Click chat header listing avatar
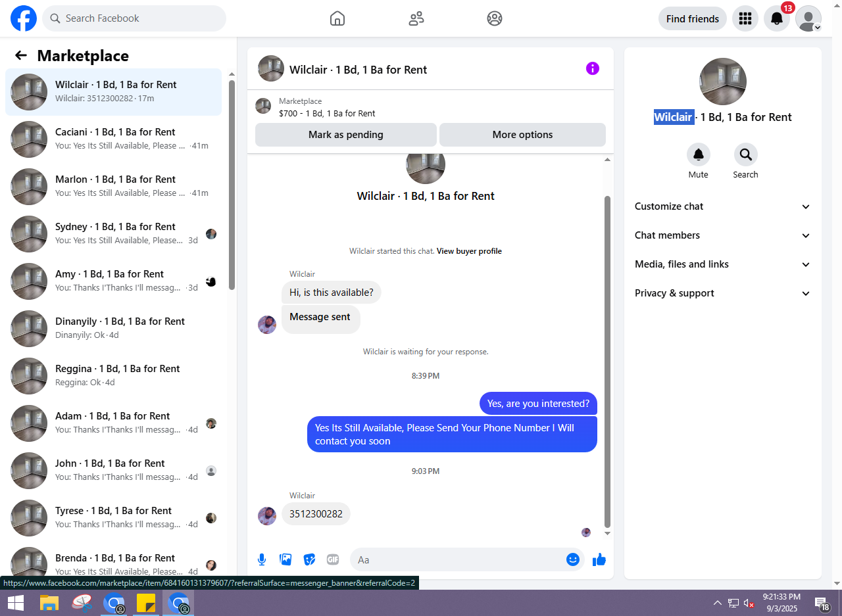842x616 pixels. (x=271, y=68)
